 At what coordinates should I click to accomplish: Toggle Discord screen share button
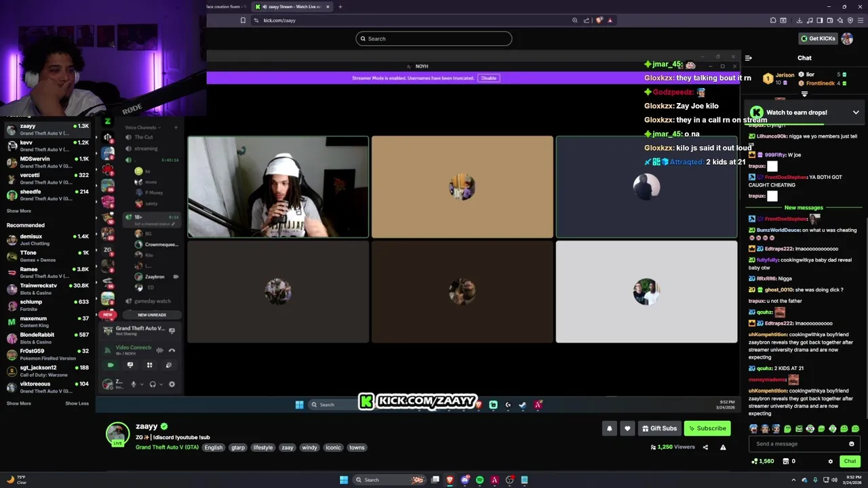(x=130, y=365)
